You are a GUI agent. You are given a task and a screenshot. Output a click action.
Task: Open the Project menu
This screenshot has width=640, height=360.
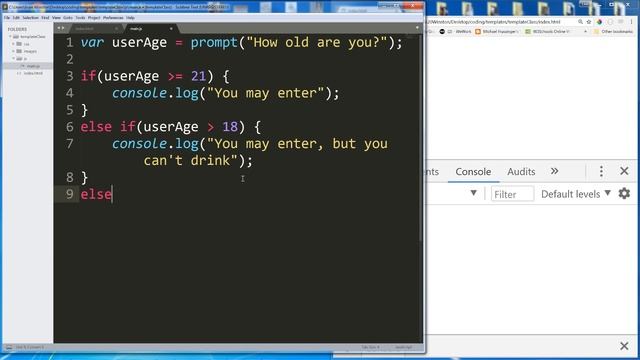point(94,18)
